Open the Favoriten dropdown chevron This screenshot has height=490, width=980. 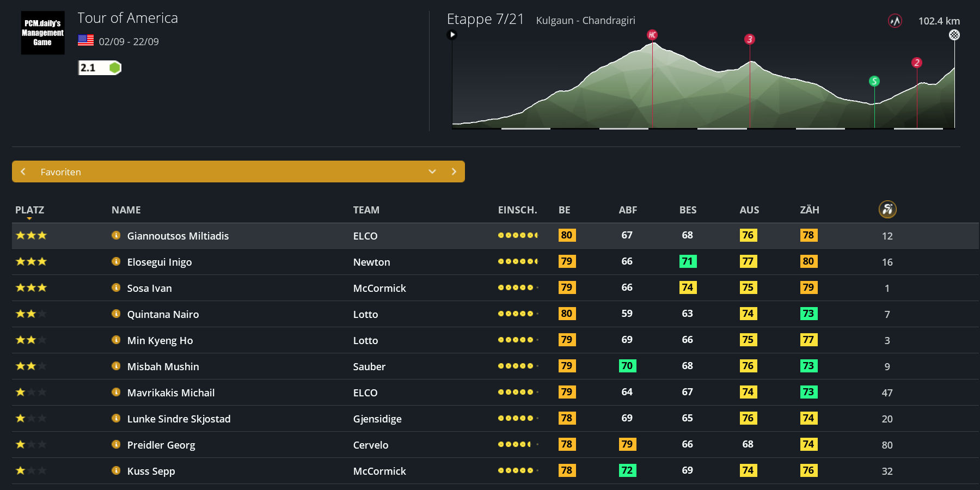(432, 171)
